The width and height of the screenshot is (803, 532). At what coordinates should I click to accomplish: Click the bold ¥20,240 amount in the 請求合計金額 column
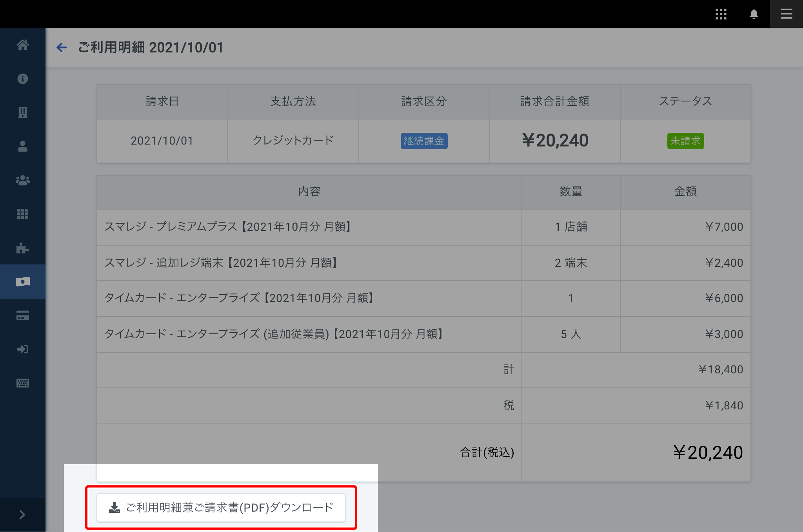(555, 140)
